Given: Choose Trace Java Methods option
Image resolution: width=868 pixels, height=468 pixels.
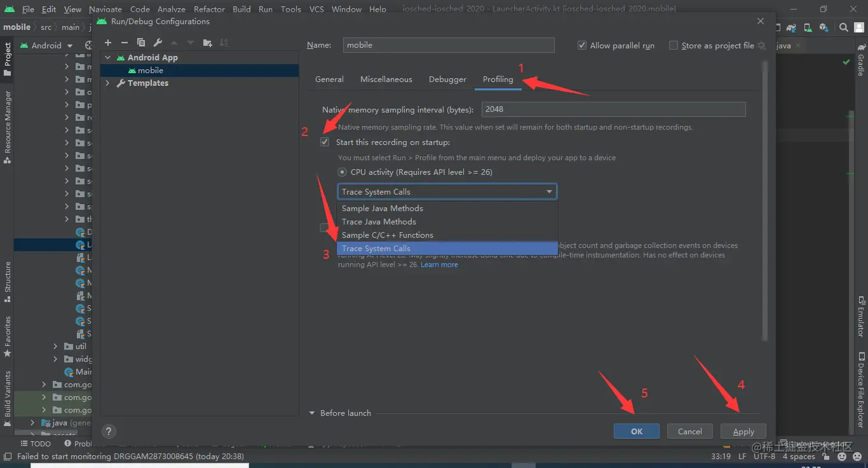Looking at the screenshot, I should (x=447, y=222).
